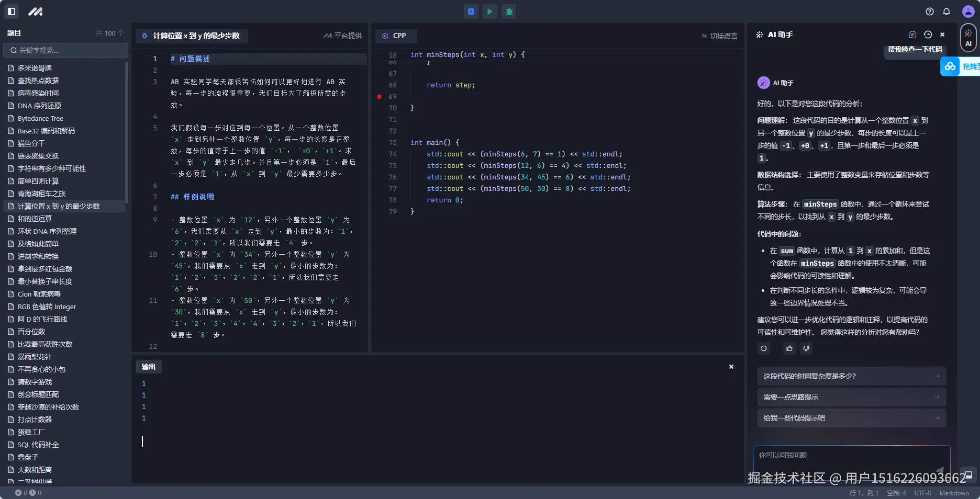Select the 计算位置 x 到 y 的最少步数 tab
980x499 pixels.
click(x=191, y=36)
